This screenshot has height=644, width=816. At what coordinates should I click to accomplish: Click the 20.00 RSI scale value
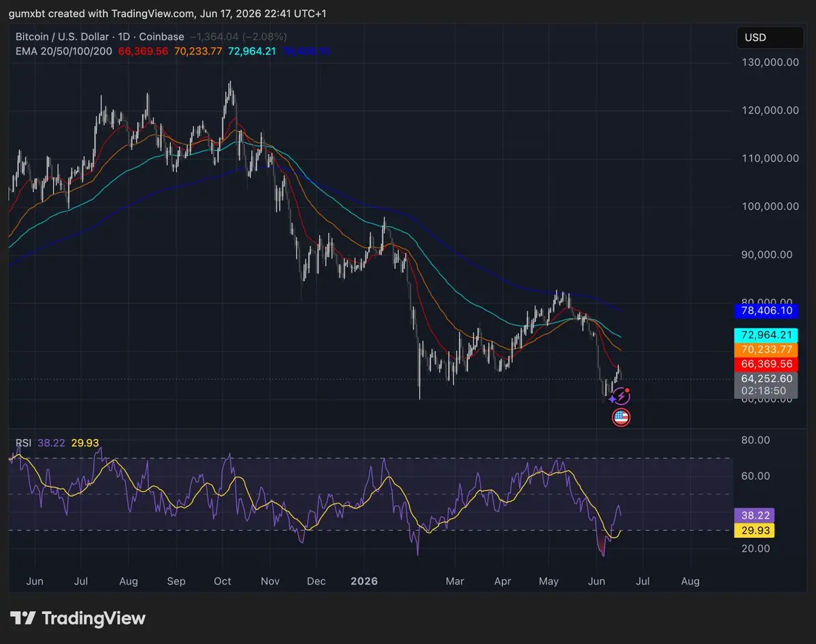click(x=755, y=549)
